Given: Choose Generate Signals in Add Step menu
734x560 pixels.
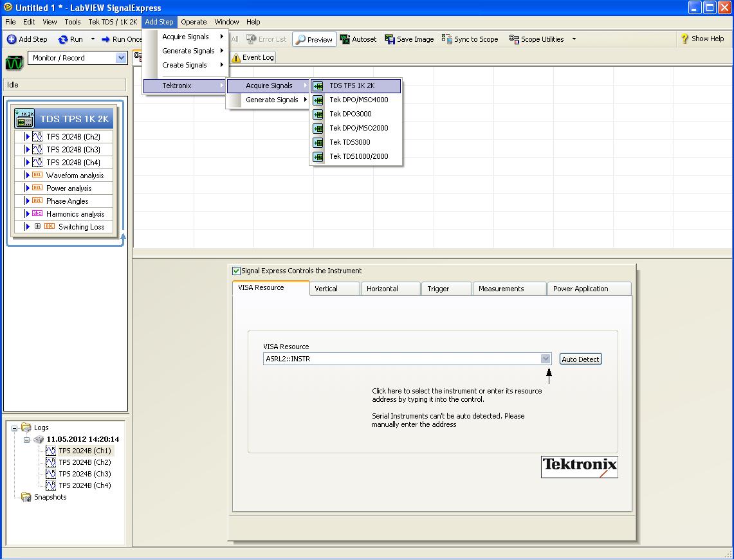Looking at the screenshot, I should coord(185,51).
